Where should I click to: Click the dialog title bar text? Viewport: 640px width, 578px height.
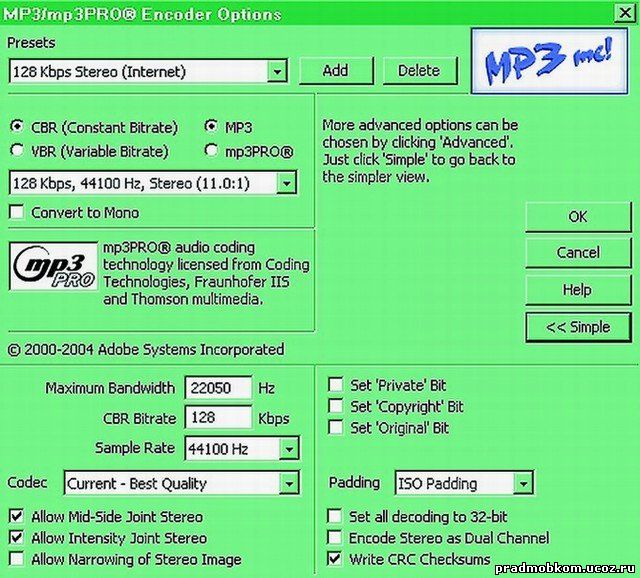pyautogui.click(x=142, y=14)
